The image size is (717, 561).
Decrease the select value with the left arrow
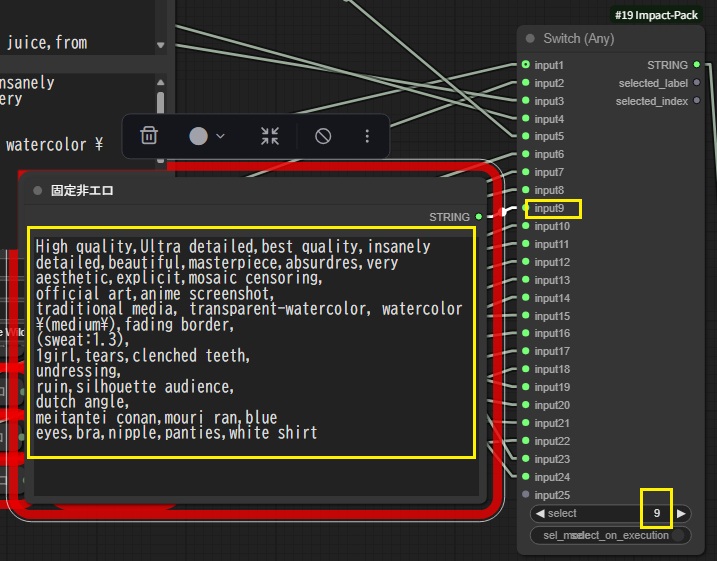(540, 513)
